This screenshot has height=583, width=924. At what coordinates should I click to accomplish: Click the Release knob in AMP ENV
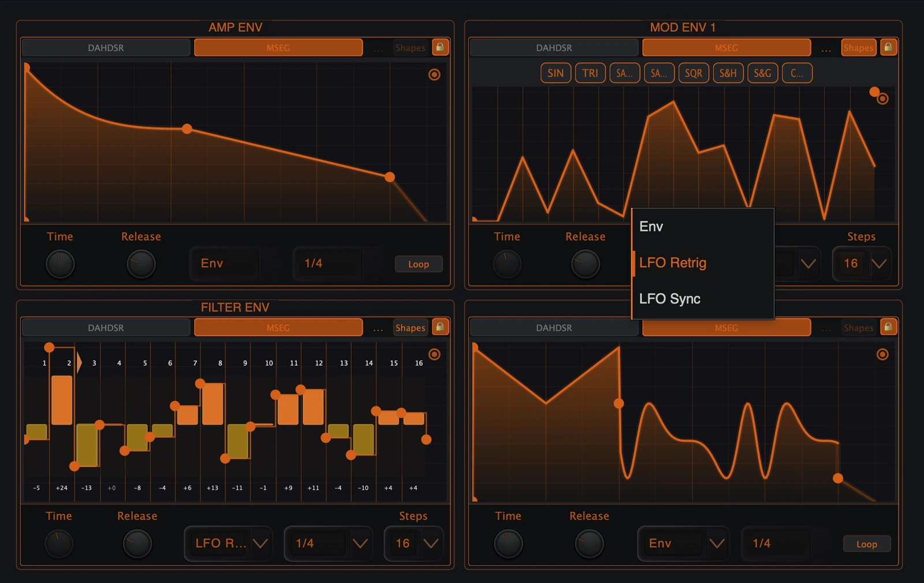click(x=141, y=264)
